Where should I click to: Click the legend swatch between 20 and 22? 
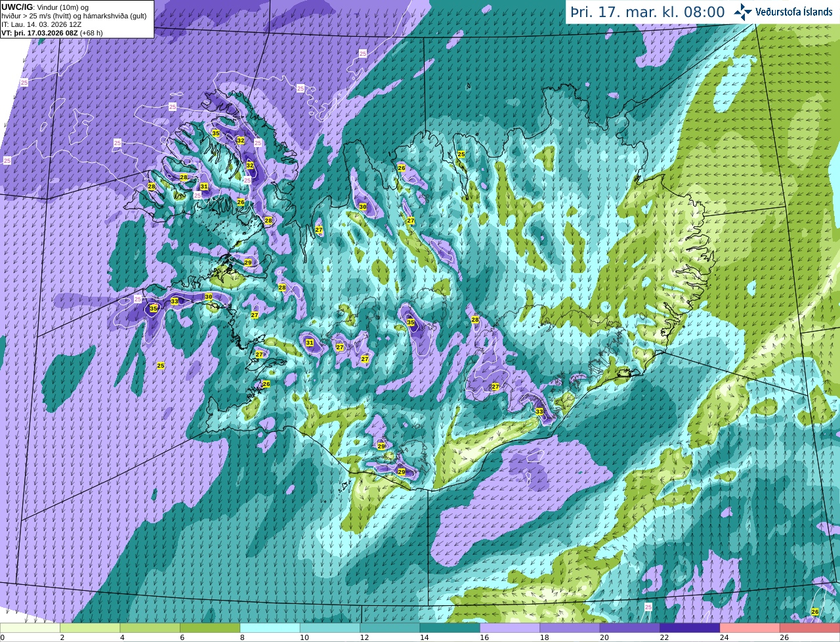tap(630, 628)
